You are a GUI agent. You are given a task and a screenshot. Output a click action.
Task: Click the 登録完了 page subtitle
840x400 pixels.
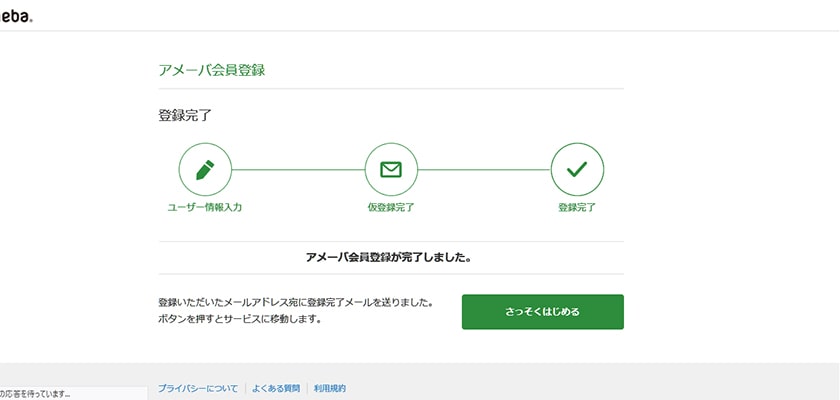pos(185,115)
